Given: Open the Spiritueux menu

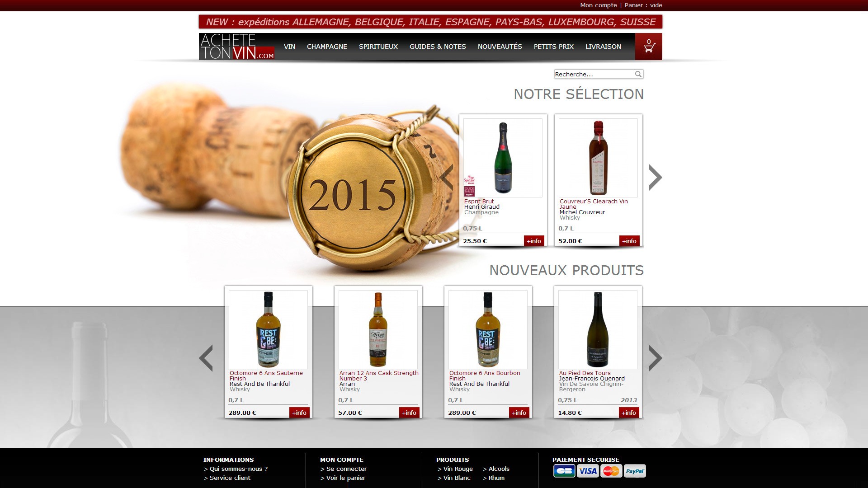Looking at the screenshot, I should pos(378,47).
